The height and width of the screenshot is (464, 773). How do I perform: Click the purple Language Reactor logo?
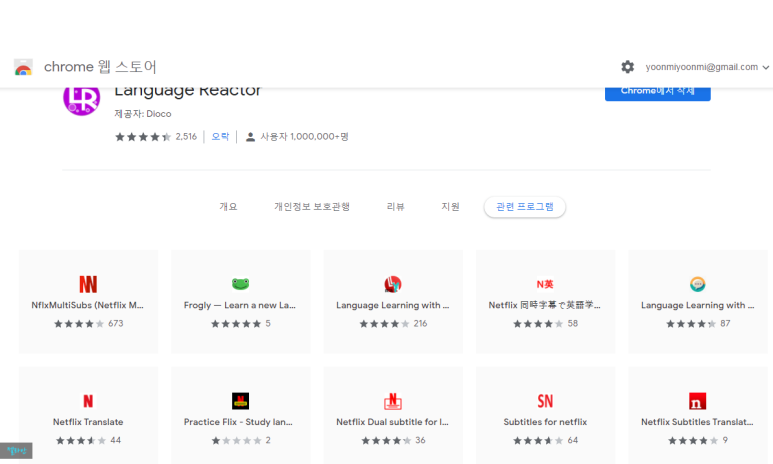coord(81,99)
